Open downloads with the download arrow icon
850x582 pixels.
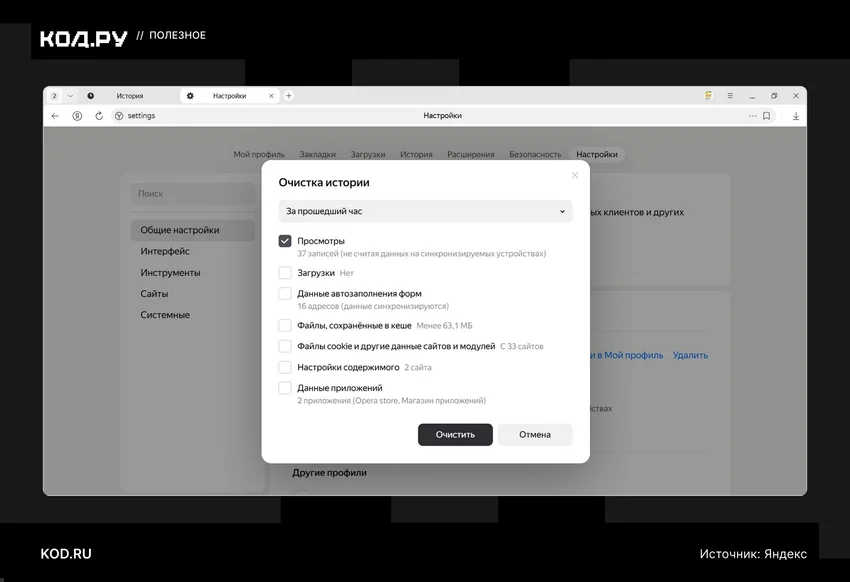796,116
